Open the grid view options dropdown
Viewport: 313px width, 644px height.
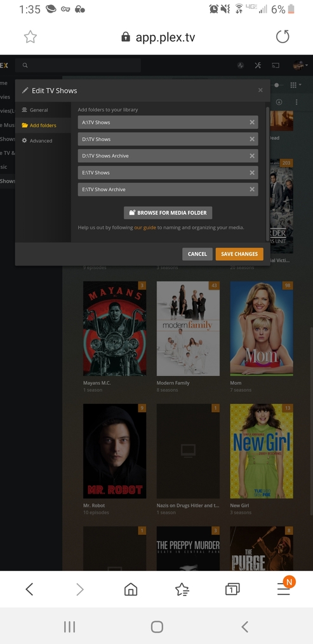coord(295,85)
